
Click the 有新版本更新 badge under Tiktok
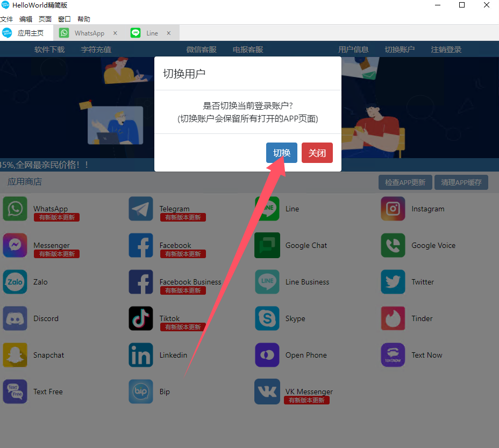(183, 328)
